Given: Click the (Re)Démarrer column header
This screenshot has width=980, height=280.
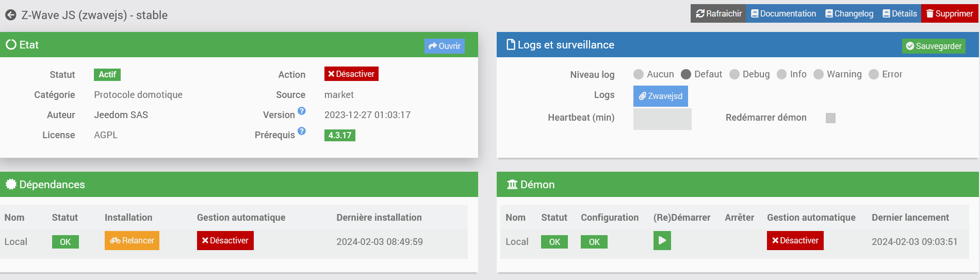Looking at the screenshot, I should click(x=682, y=218).
